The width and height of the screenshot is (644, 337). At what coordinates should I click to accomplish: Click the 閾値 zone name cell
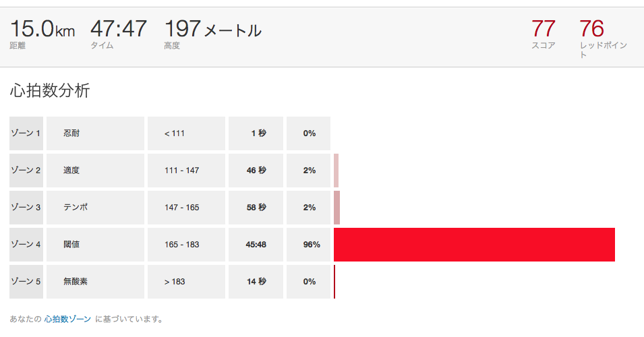95,245
